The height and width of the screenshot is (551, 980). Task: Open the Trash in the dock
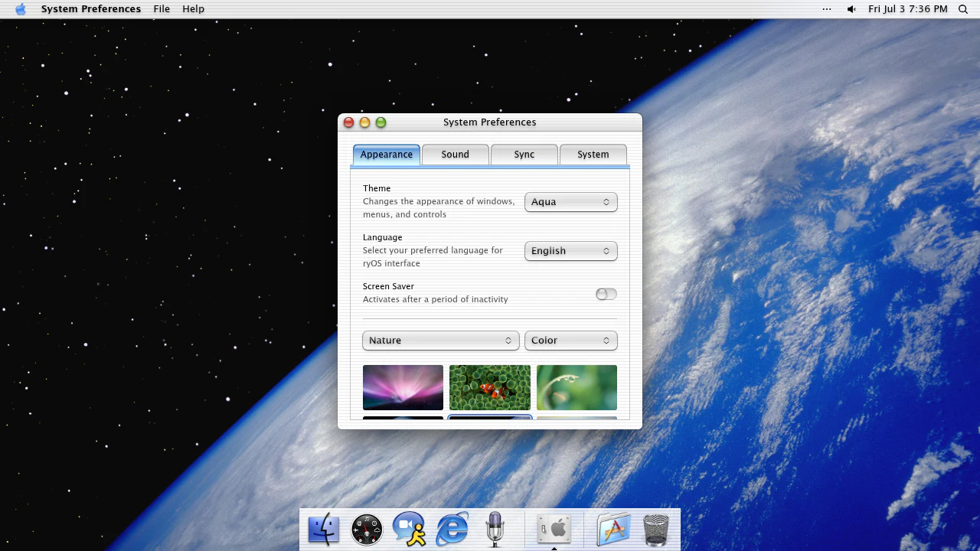(x=656, y=530)
